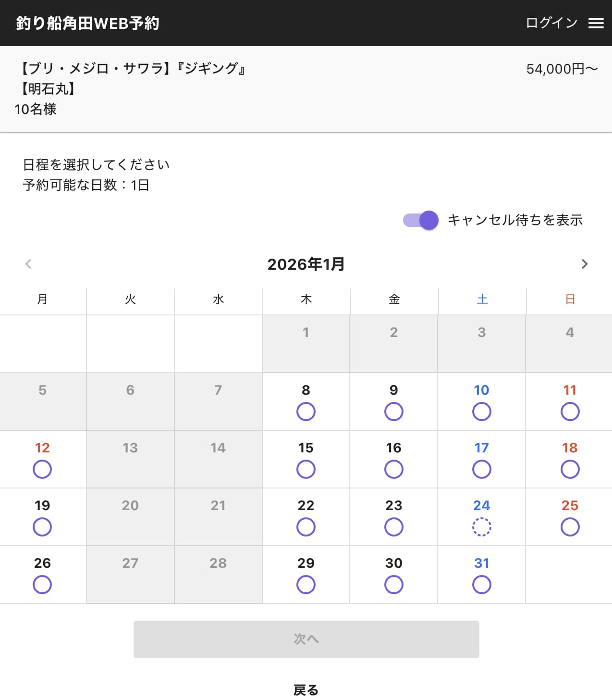
Task: Go to next month with right chevron
Action: coord(584,264)
